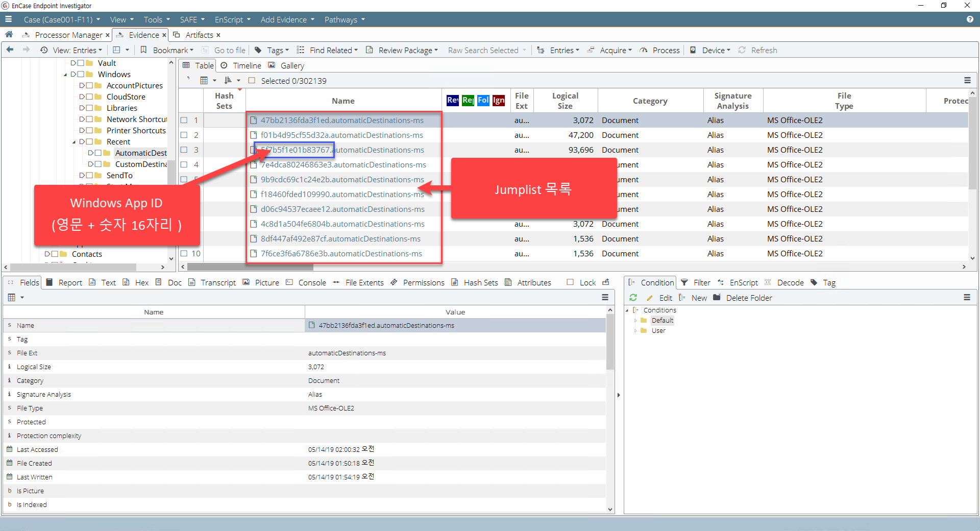Click the Bookmark toolbar icon
This screenshot has width=980, height=531.
(x=144, y=50)
